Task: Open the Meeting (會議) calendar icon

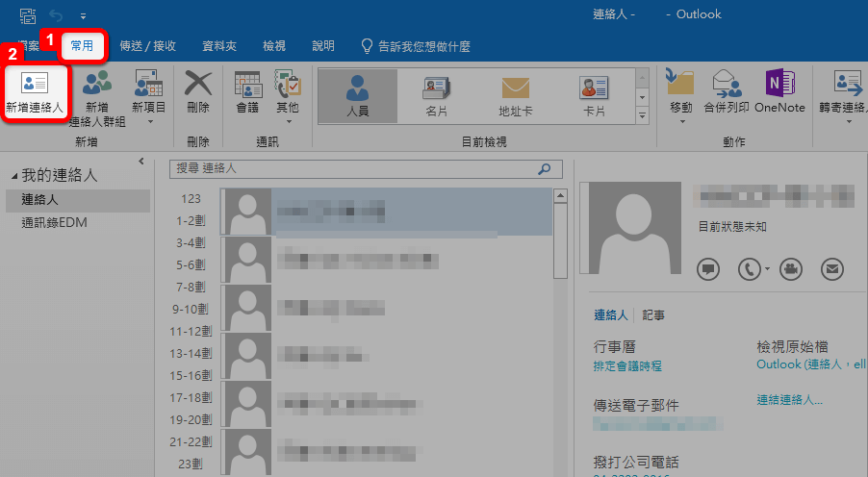Action: pos(247,94)
